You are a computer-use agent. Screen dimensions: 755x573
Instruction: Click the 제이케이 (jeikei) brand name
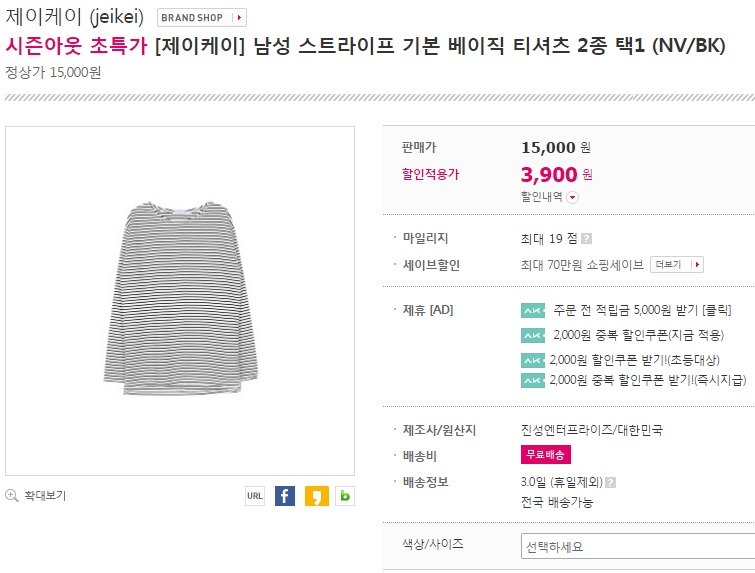click(x=75, y=18)
